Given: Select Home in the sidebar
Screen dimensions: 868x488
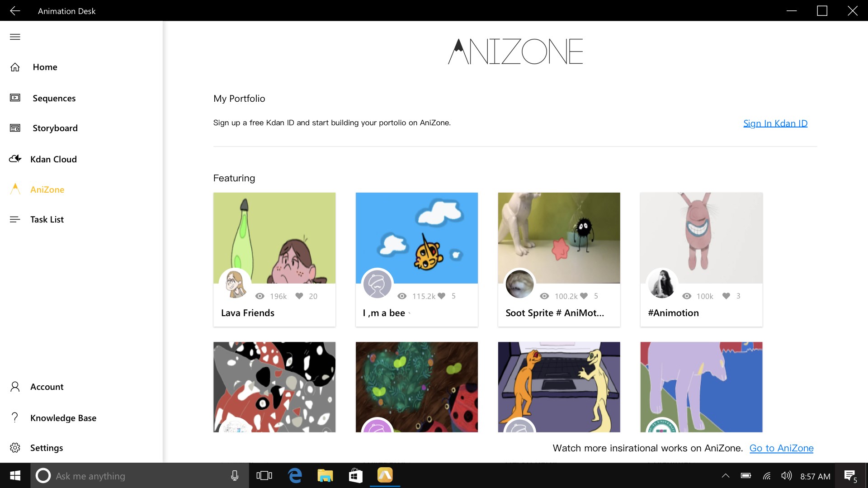Looking at the screenshot, I should (45, 66).
